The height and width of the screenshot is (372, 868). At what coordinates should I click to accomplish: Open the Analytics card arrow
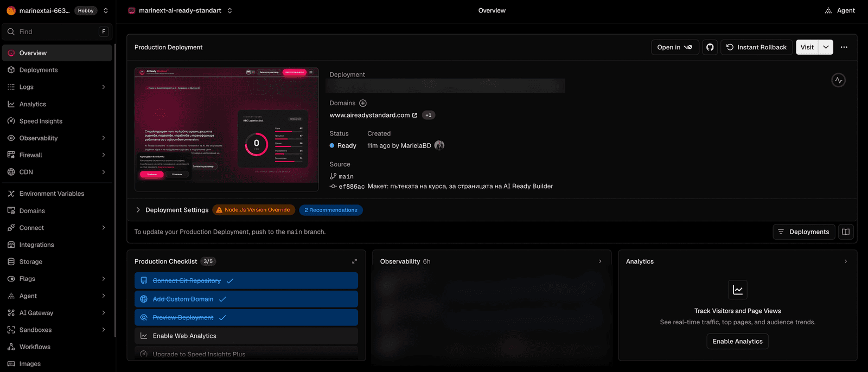(846, 261)
